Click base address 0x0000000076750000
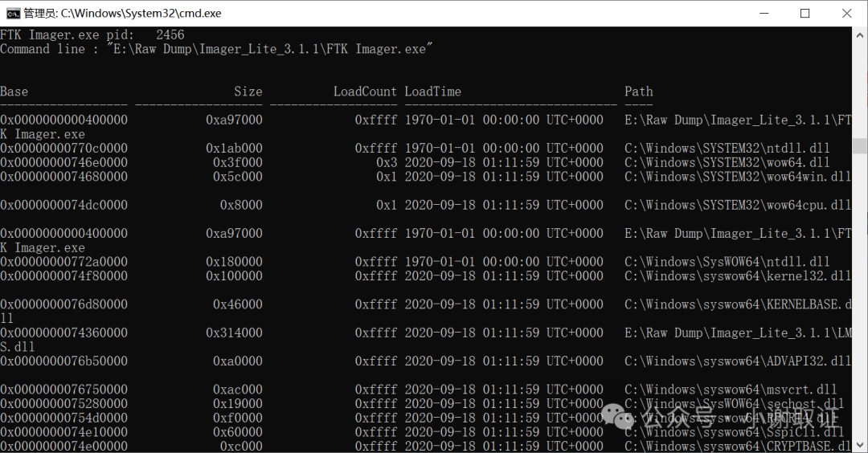This screenshot has width=868, height=453. click(x=63, y=390)
